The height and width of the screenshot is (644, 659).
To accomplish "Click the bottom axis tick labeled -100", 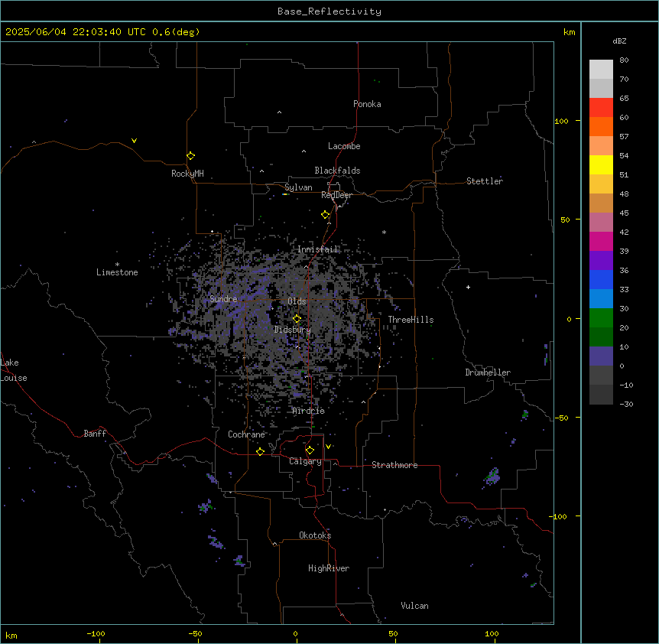I will pyautogui.click(x=96, y=633).
